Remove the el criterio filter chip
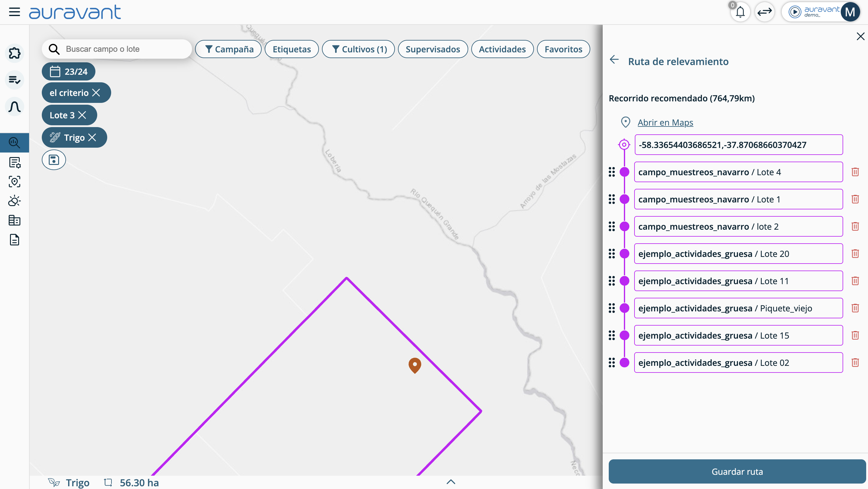This screenshot has height=489, width=868. [96, 93]
